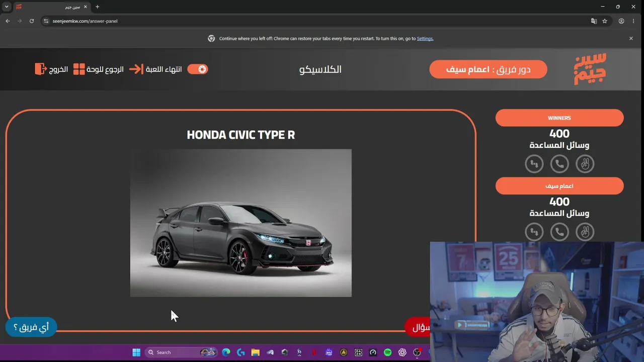The height and width of the screenshot is (362, 644).
Task: Dismiss the Chrome restore-tabs infobar
Action: 631,38
